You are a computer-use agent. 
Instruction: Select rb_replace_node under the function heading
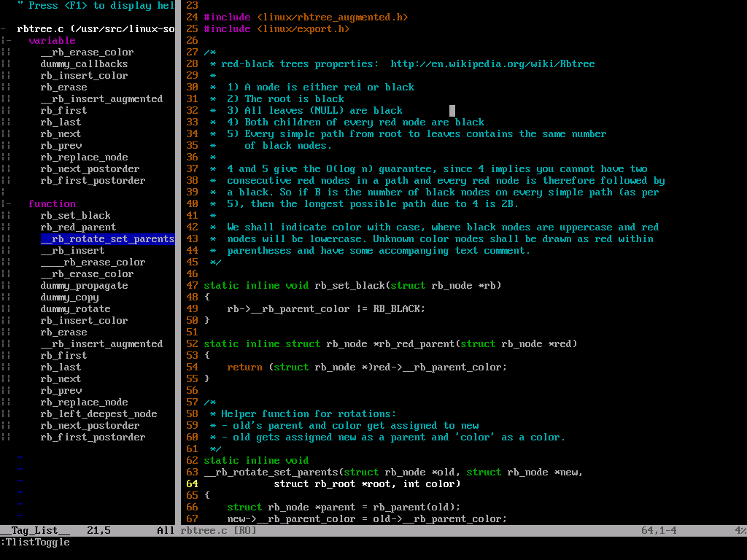coord(84,402)
